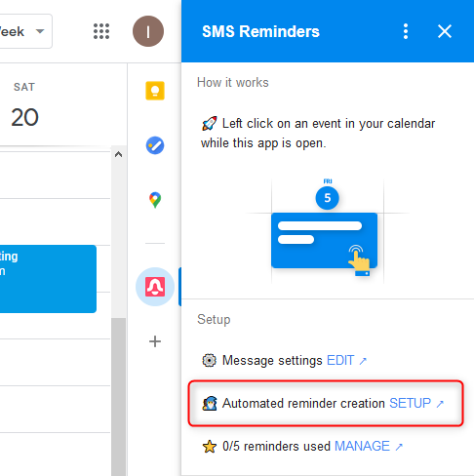Click the calendar vertical scrollbar thumb

click(x=118, y=397)
